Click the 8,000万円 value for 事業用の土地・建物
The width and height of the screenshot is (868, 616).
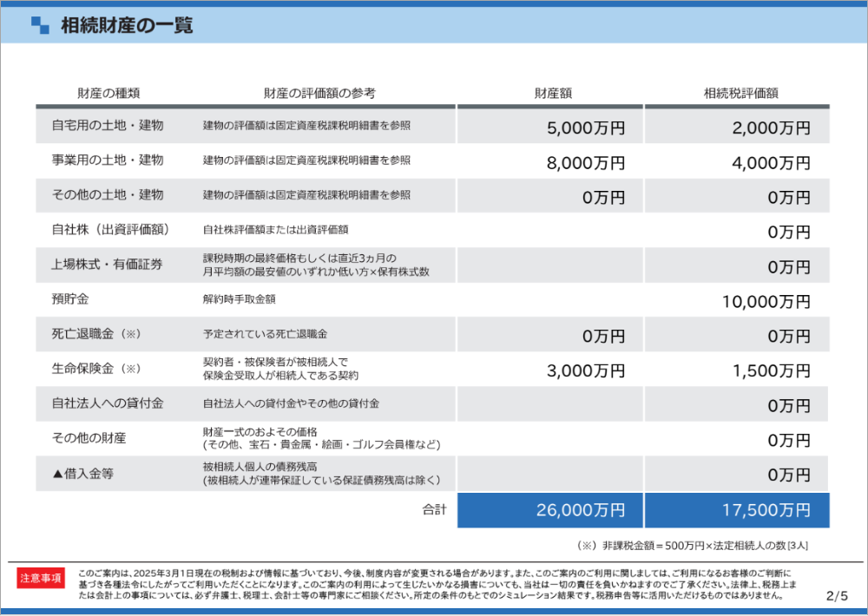[x=586, y=162]
